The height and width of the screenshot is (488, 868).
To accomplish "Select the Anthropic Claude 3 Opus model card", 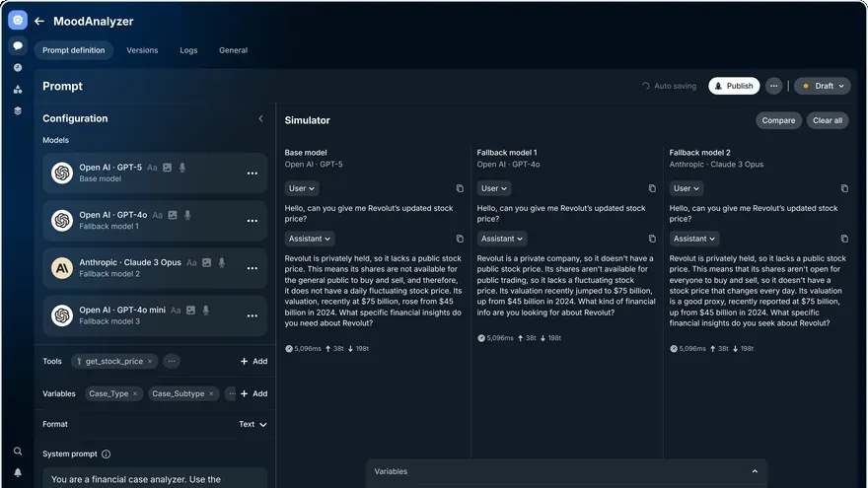I will tap(155, 268).
